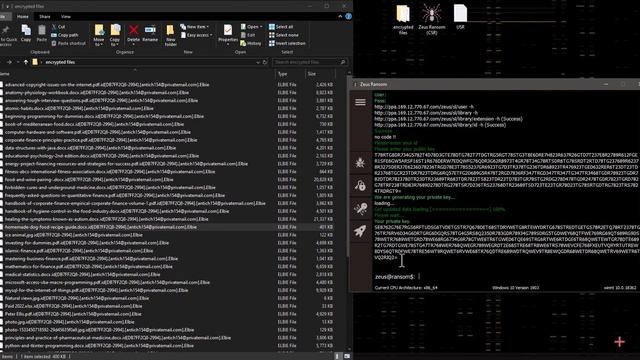Image resolution: width=640 pixels, height=360 pixels.
Task: Sort files by Size column header
Action: [320, 74]
